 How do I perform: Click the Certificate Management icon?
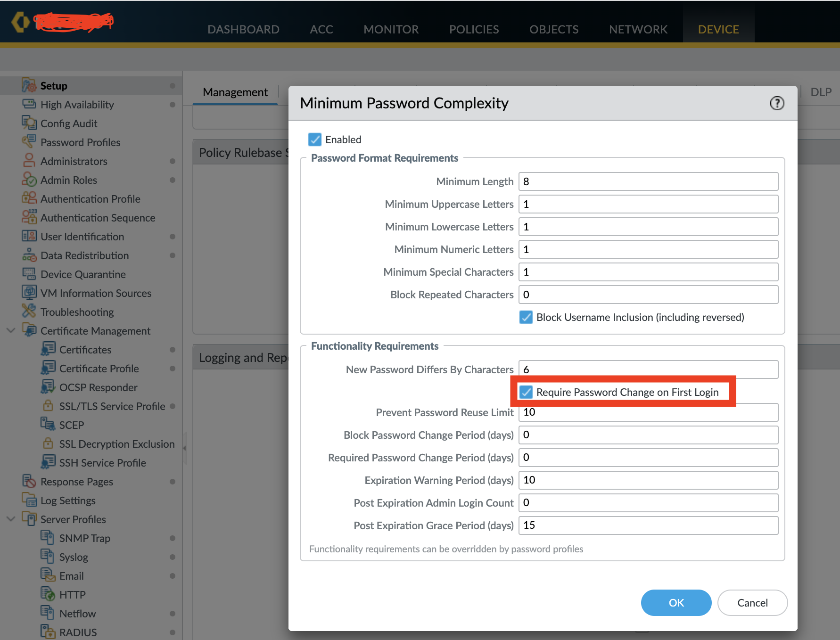[x=29, y=330]
